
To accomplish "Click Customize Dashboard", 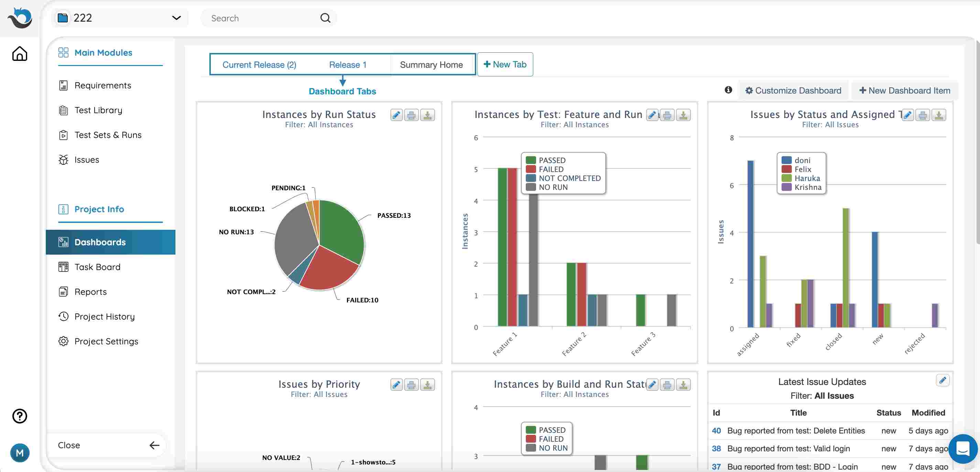I will (x=794, y=90).
